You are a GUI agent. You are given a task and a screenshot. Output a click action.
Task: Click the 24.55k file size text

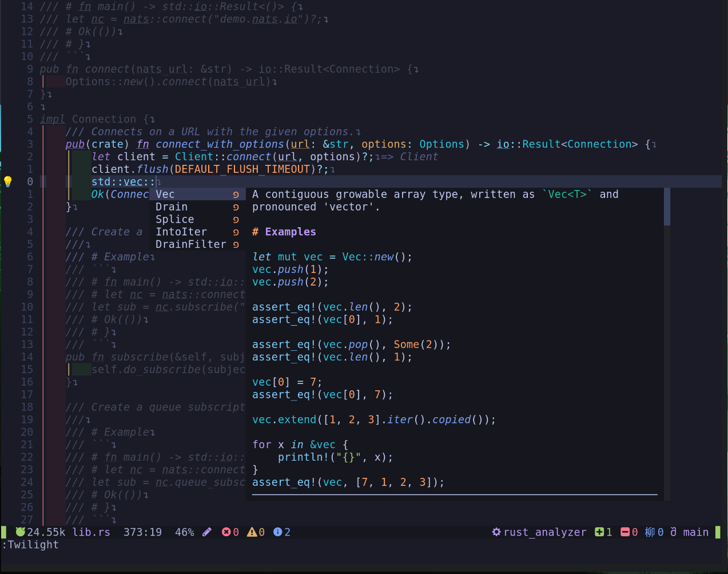point(46,532)
